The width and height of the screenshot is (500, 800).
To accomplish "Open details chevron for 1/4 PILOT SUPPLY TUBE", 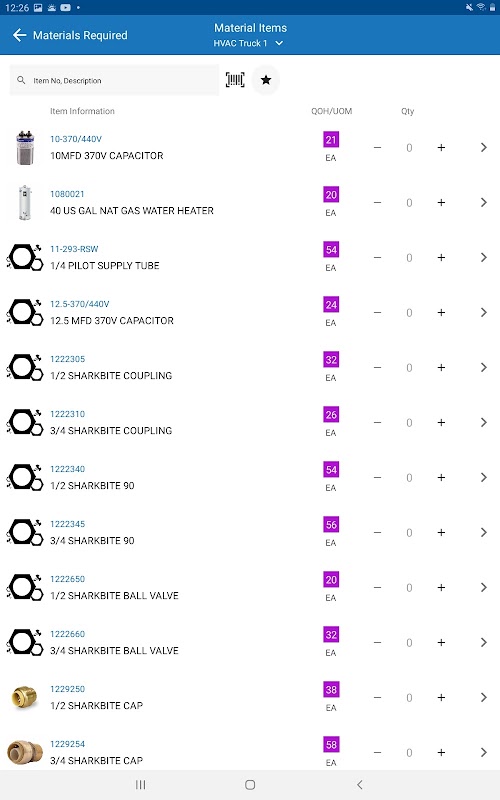I will [x=483, y=258].
